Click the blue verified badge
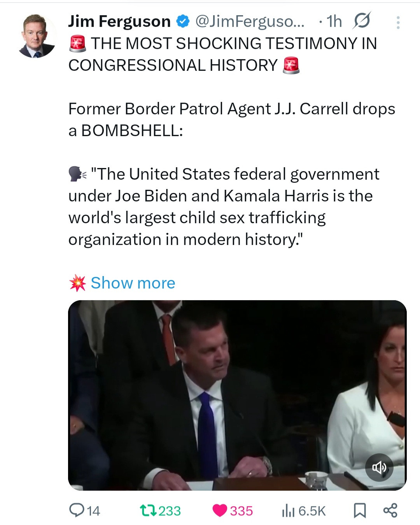 [182, 21]
